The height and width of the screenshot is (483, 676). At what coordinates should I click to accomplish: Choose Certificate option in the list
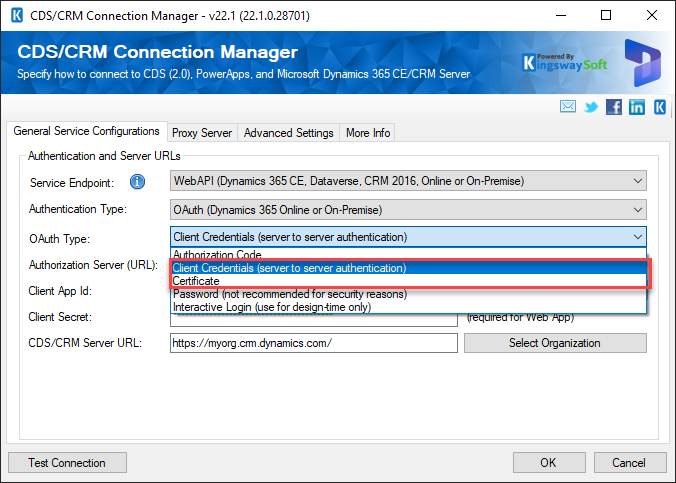coord(409,281)
